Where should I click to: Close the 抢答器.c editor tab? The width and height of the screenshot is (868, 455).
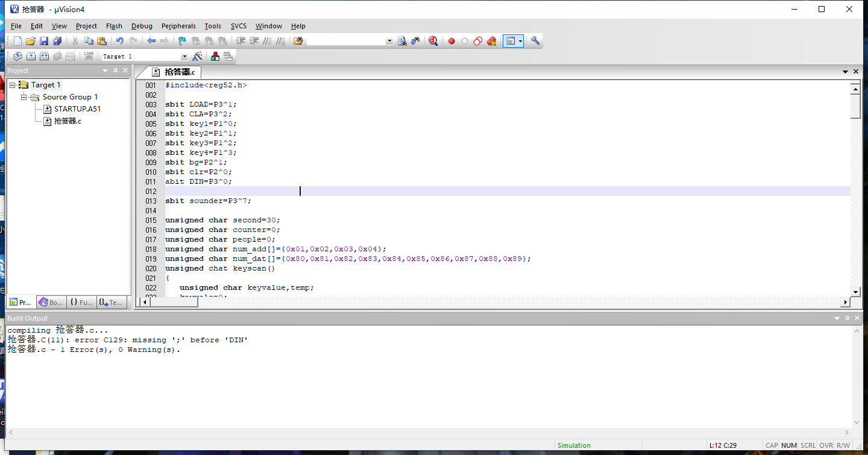(856, 71)
